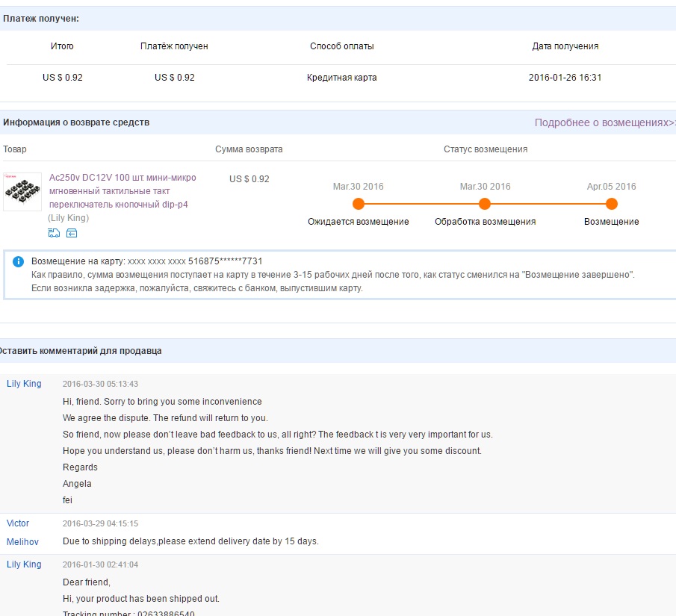Viewport: 676px width, 616px height.
Task: Open Lily King profile in March message
Action: [x=24, y=384]
